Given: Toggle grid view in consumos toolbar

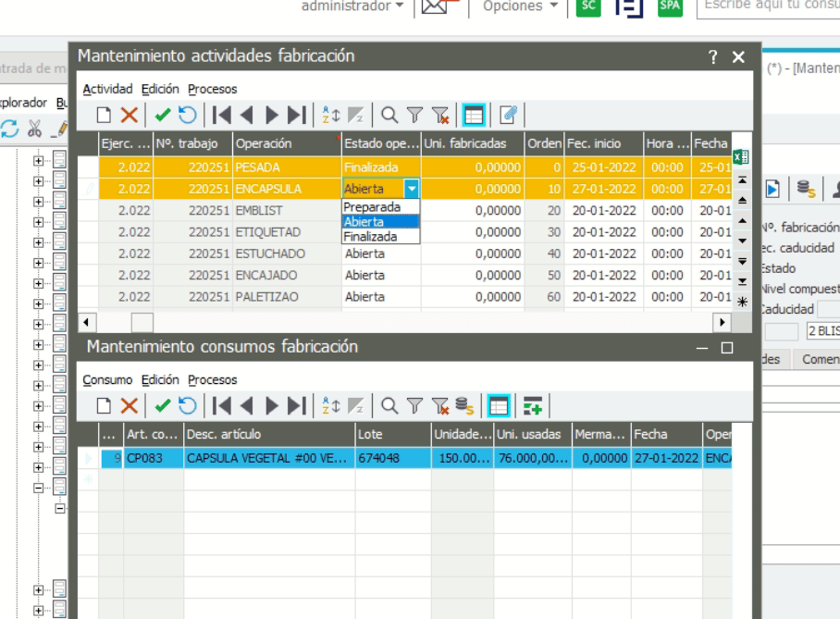Looking at the screenshot, I should 499,406.
